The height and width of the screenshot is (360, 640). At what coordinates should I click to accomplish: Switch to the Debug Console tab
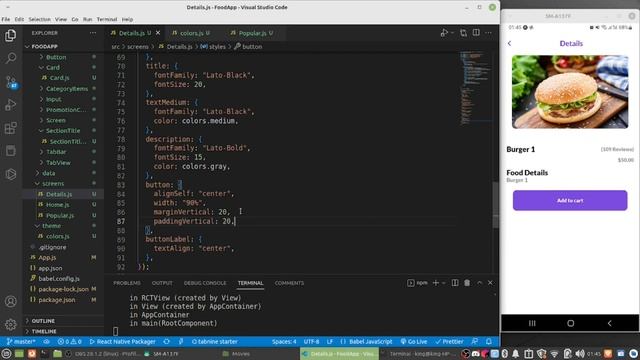click(205, 283)
